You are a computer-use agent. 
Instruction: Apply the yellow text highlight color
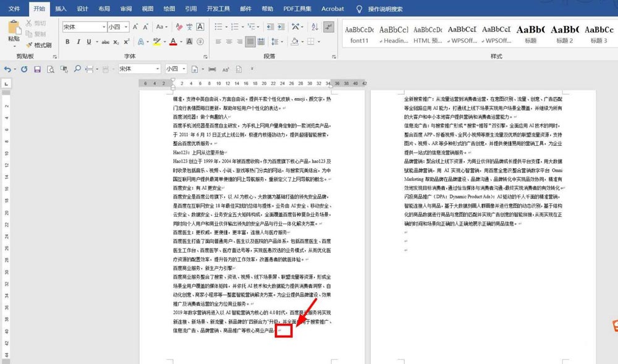(156, 41)
